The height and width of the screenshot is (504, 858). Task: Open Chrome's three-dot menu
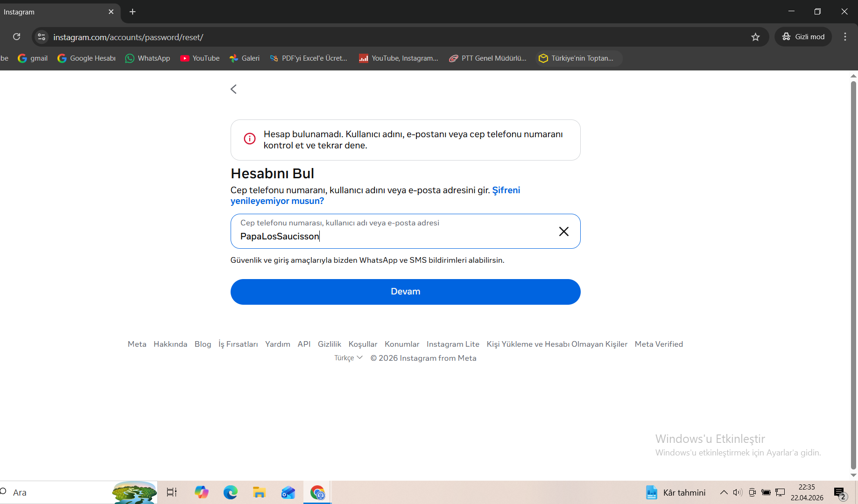(845, 37)
